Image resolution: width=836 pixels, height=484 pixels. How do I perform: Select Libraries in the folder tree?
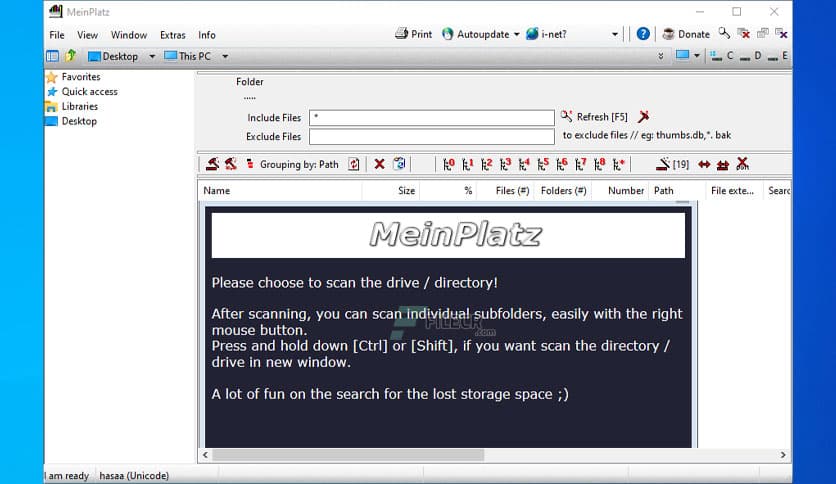(x=79, y=107)
